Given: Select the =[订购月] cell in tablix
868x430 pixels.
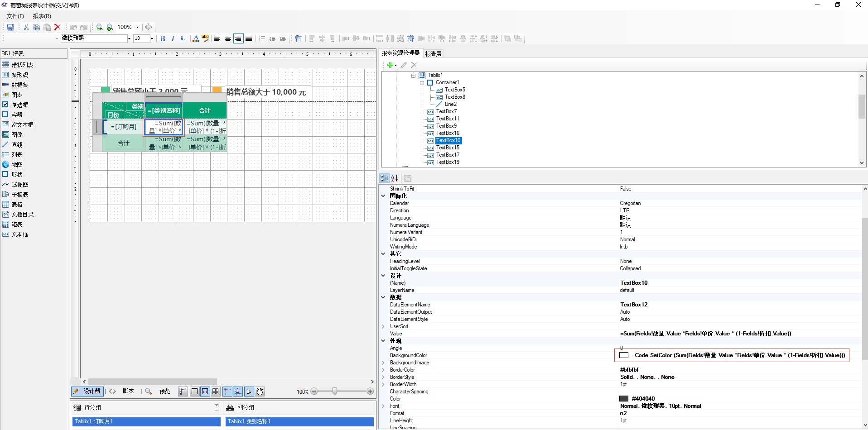Looking at the screenshot, I should 123,127.
